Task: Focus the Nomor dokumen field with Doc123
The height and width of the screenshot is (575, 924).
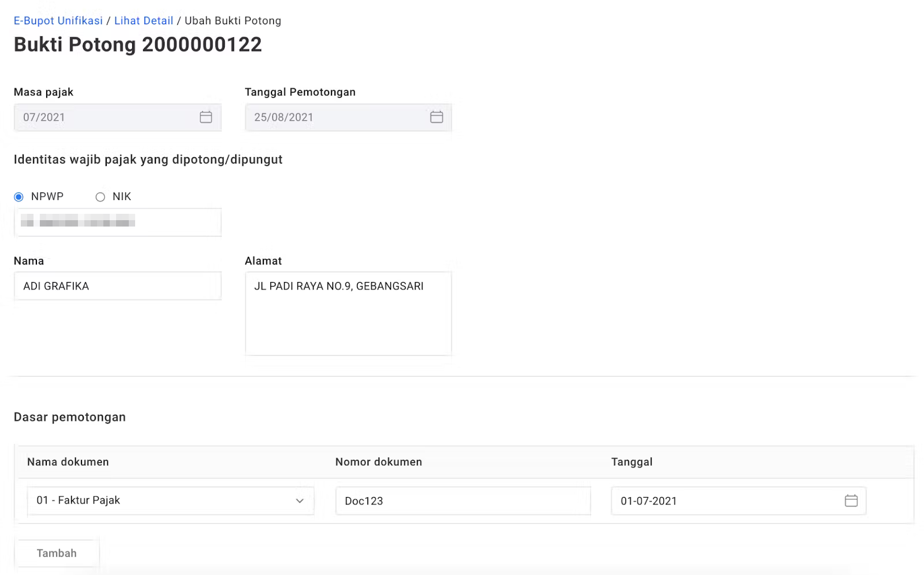Action: [x=463, y=501]
